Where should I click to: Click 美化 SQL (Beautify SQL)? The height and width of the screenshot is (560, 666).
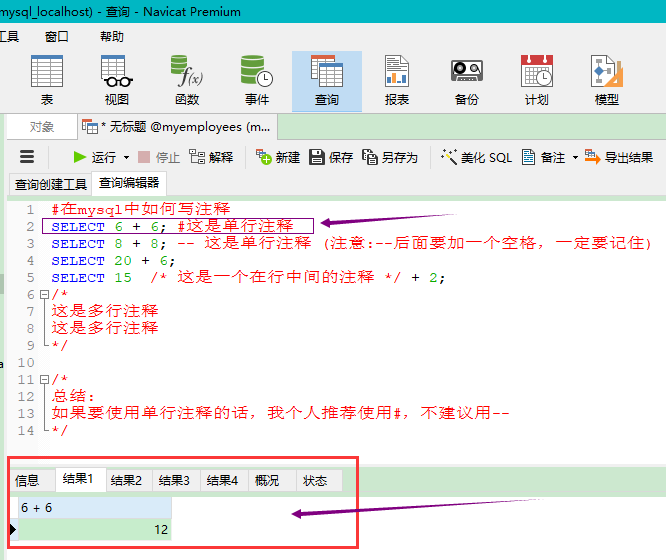click(x=476, y=158)
